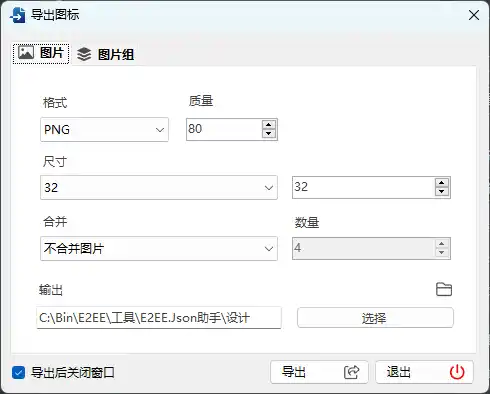This screenshot has width=490, height=394.
Task: Close the 导出图标 dialog window
Action: [x=474, y=15]
